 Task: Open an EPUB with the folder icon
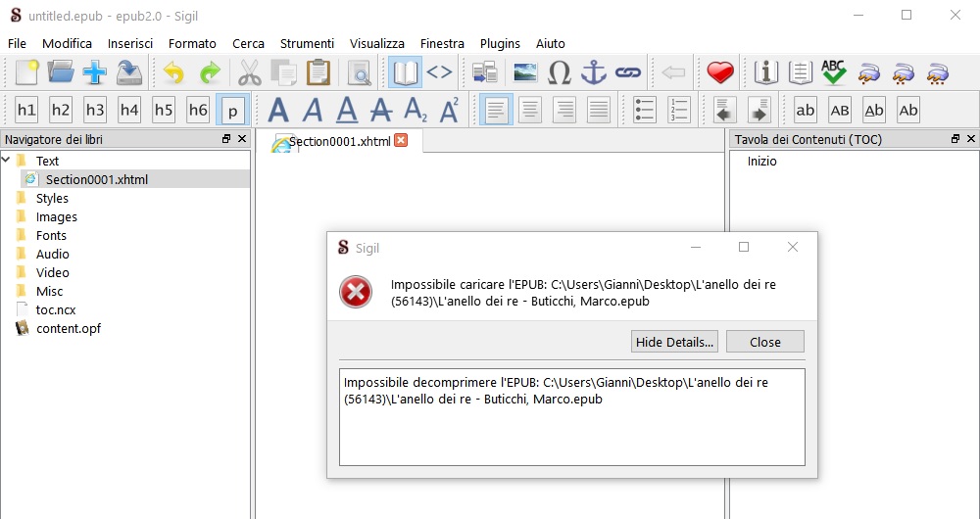click(x=61, y=72)
